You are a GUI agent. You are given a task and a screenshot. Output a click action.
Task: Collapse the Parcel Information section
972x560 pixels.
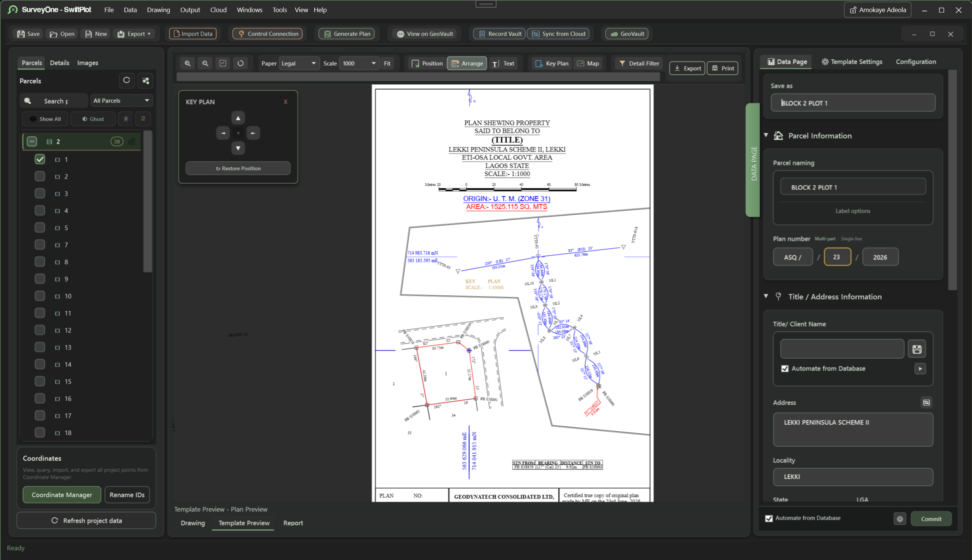coord(766,136)
